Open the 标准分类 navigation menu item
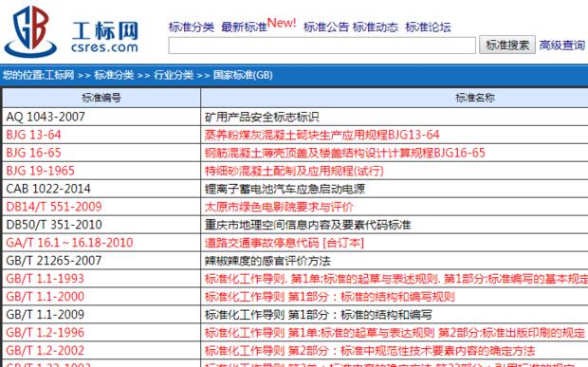Viewport: 588px width, 367px height. [192, 27]
